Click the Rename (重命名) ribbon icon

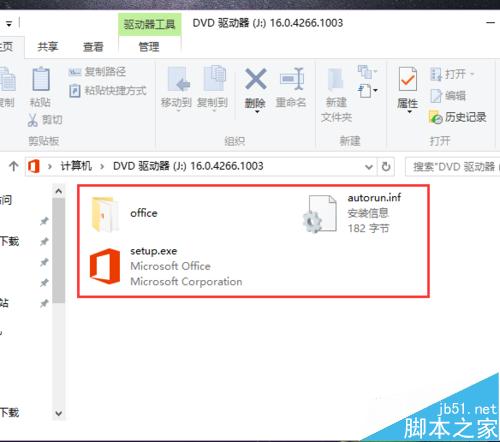tap(292, 79)
